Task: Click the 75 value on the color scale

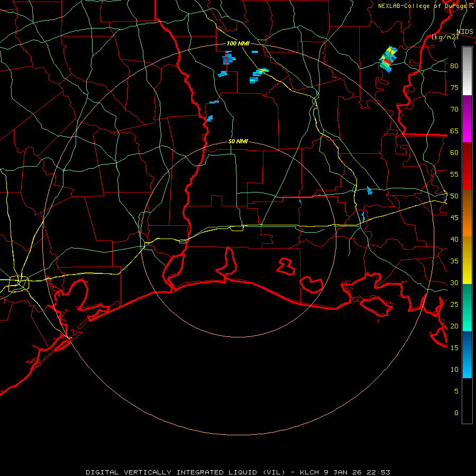Action: coord(454,88)
